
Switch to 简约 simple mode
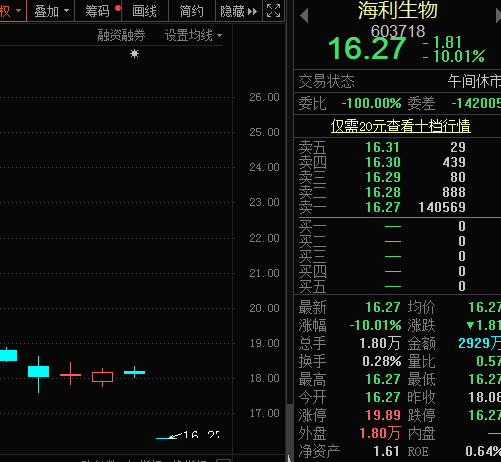[x=192, y=11]
